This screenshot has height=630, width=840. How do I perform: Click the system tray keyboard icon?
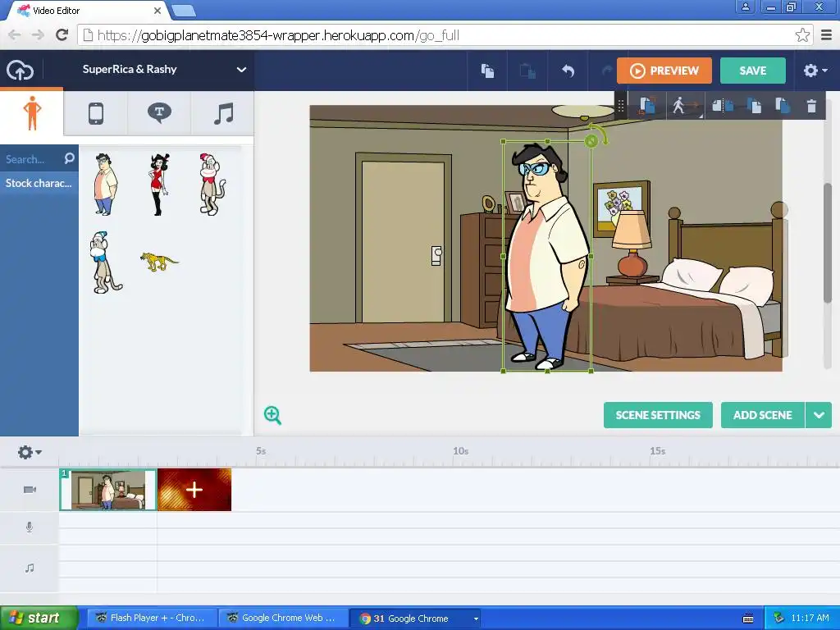(748, 619)
